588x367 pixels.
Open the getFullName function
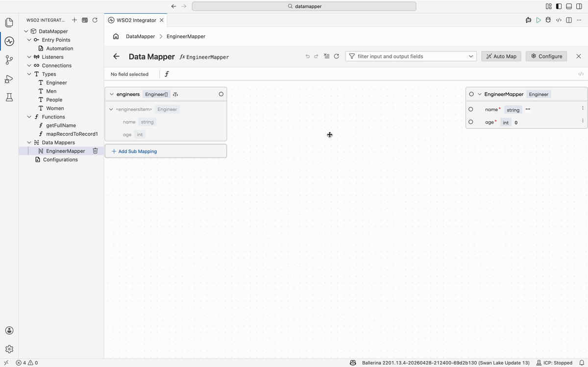click(61, 125)
